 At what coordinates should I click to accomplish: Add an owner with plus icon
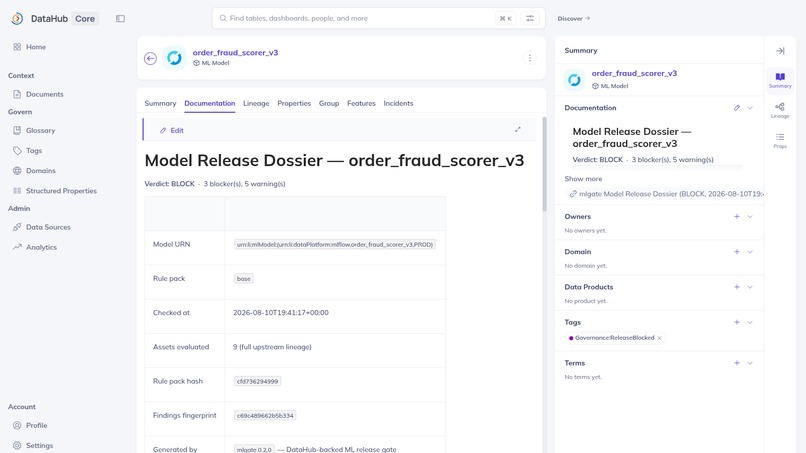click(737, 216)
